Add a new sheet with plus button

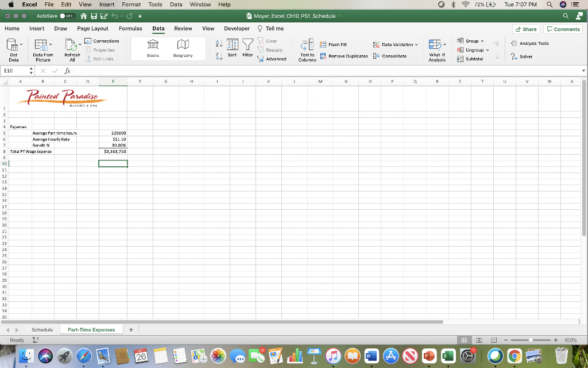pyautogui.click(x=131, y=329)
